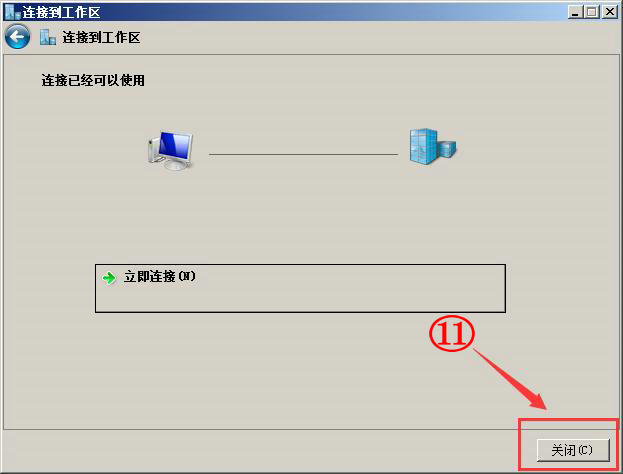The height and width of the screenshot is (474, 623).
Task: Minimize the 连接到工作区 window
Action: (x=575, y=12)
